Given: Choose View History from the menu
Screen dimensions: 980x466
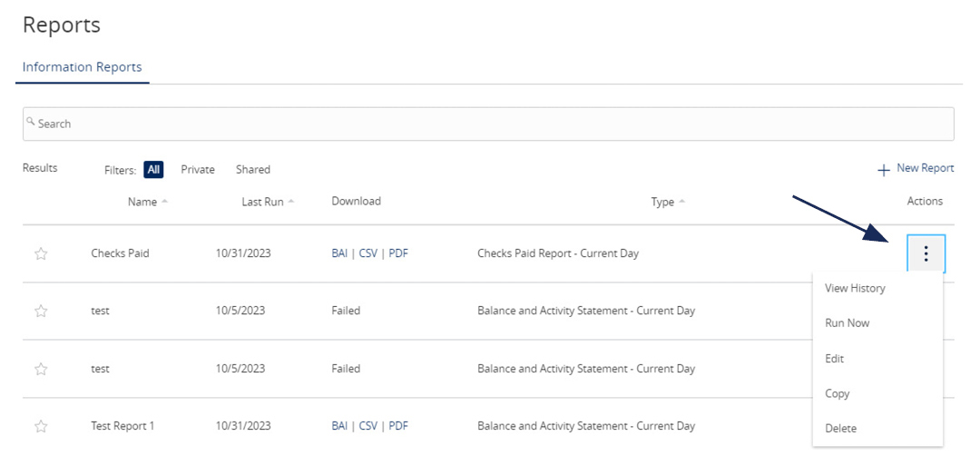Looking at the screenshot, I should point(855,288).
